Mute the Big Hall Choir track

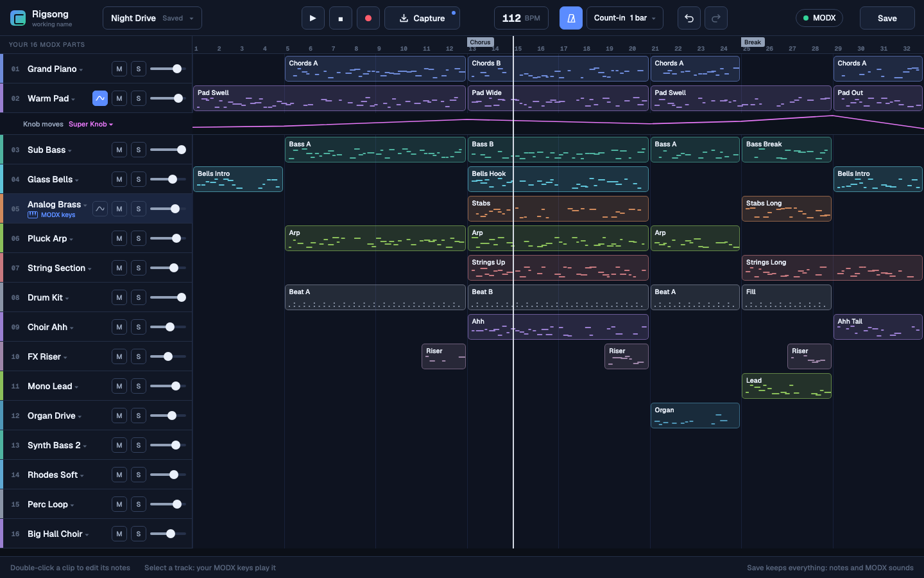[x=119, y=534]
